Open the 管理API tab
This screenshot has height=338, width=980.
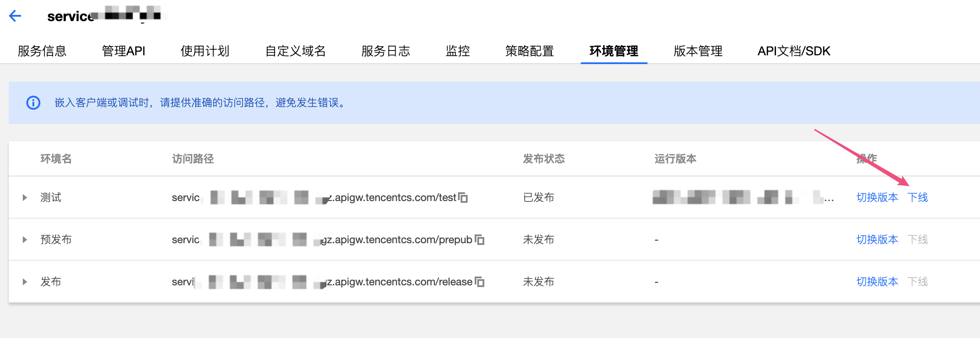(x=123, y=51)
